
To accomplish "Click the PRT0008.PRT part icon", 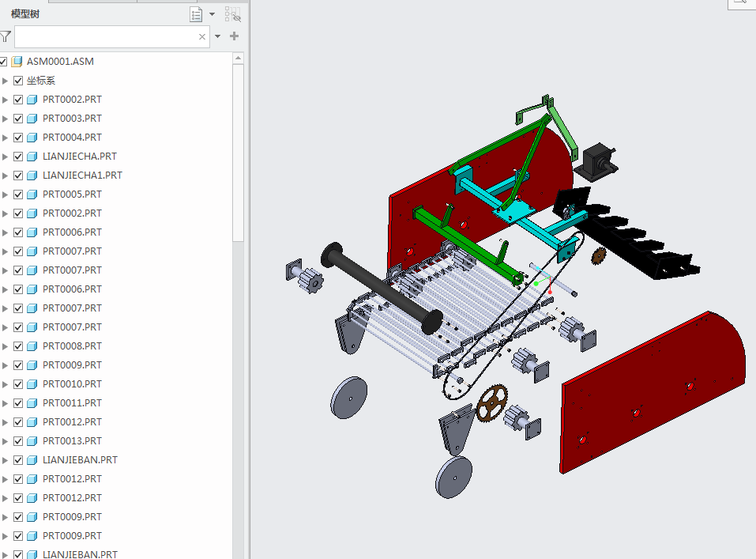I will (32, 346).
